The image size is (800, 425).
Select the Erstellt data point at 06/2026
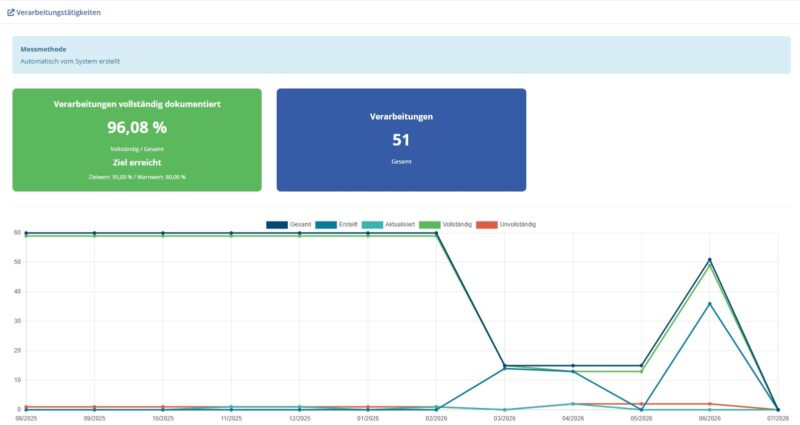coord(710,304)
